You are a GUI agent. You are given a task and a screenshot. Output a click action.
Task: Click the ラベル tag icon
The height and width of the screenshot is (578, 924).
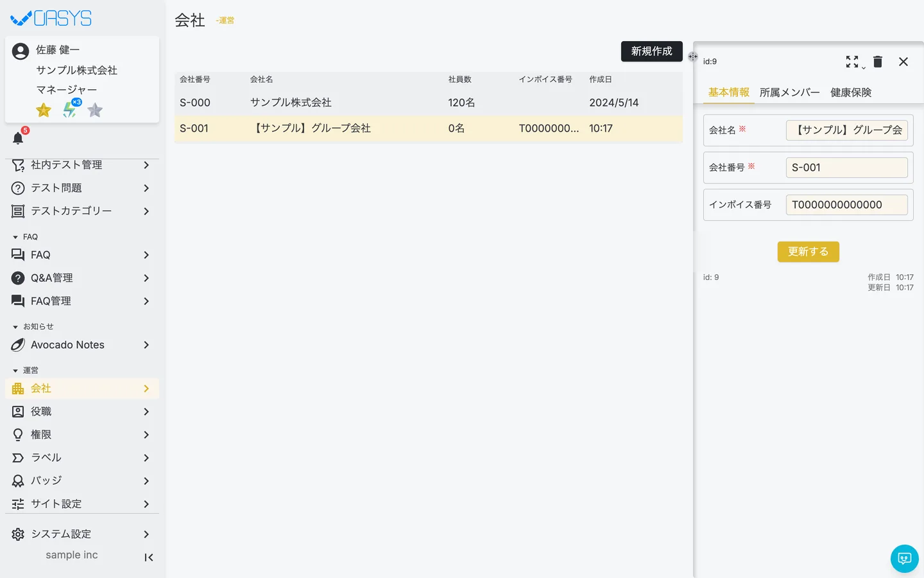coord(18,458)
